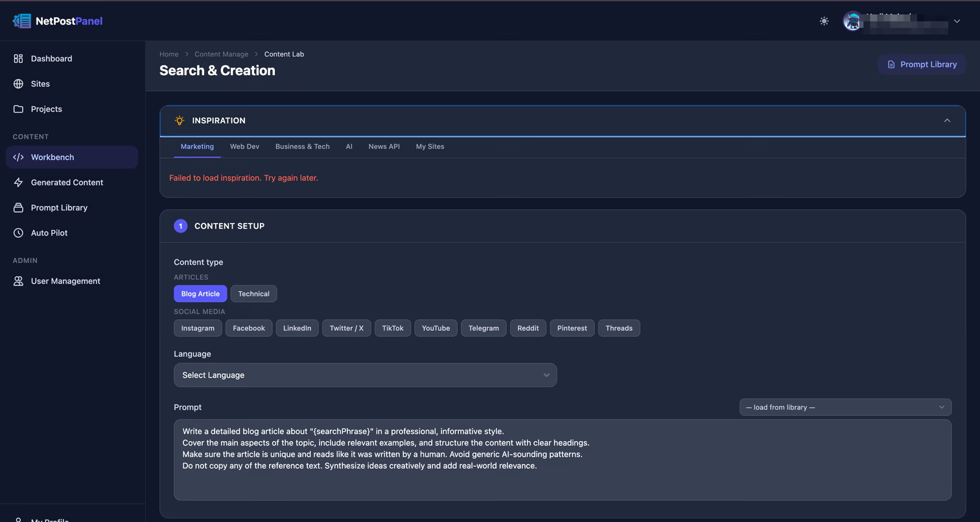Switch to the News API tab
Image resolution: width=980 pixels, height=522 pixels.
(384, 147)
